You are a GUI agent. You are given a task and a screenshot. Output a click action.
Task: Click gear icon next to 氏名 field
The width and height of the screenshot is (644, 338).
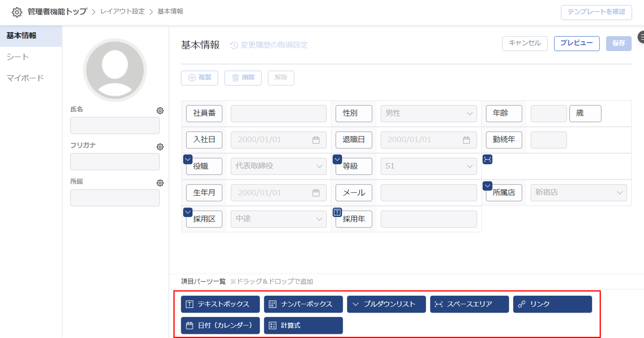tap(160, 111)
